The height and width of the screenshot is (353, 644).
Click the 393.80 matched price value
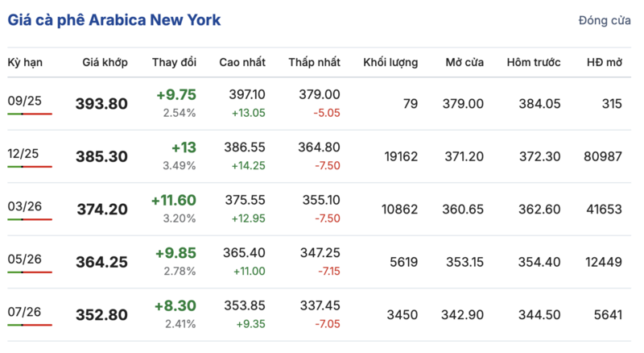pyautogui.click(x=101, y=104)
